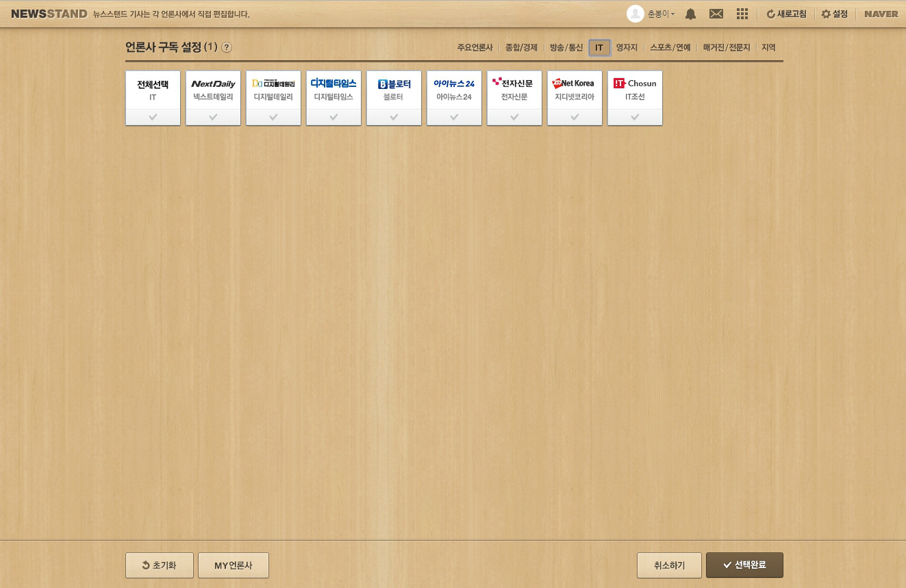Click the Next Daily logo
The width and height of the screenshot is (906, 588).
pyautogui.click(x=213, y=84)
